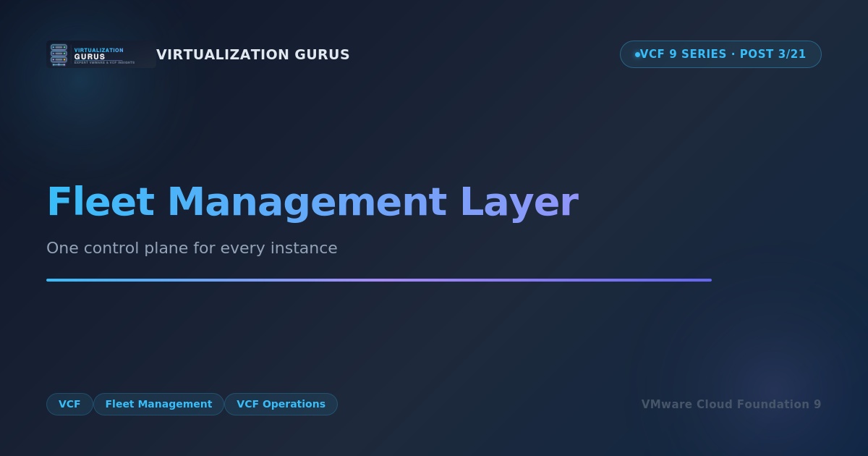Click the VMware Cloud Foundation 9 footer text
868x456 pixels.
tap(731, 404)
